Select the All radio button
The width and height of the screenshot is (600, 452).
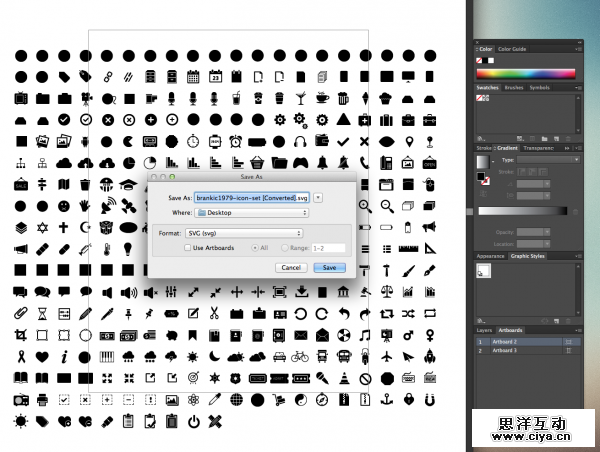[254, 247]
